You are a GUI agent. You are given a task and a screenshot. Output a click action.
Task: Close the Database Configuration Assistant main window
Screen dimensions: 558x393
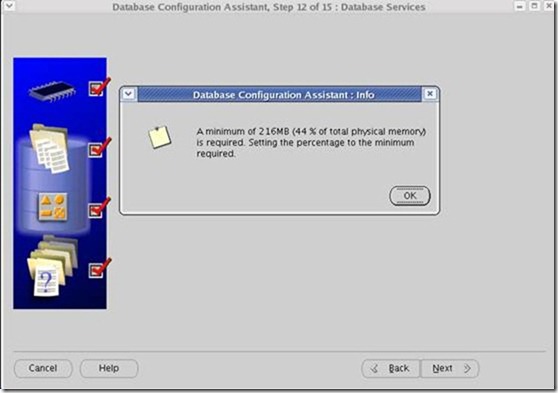(549, 6)
